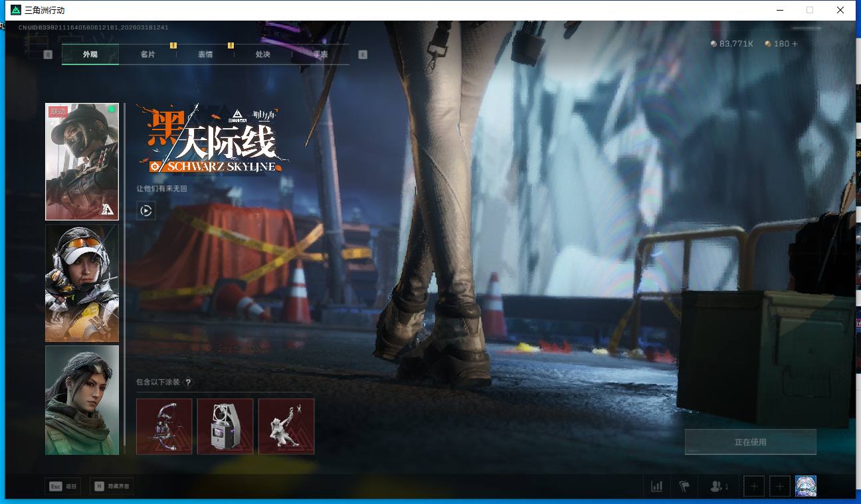The height and width of the screenshot is (504, 861).
Task: Click the first empty teammate plus slot
Action: 754,487
